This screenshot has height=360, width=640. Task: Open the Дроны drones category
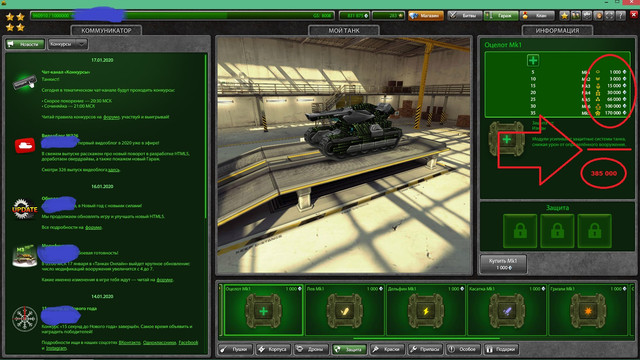[311, 349]
